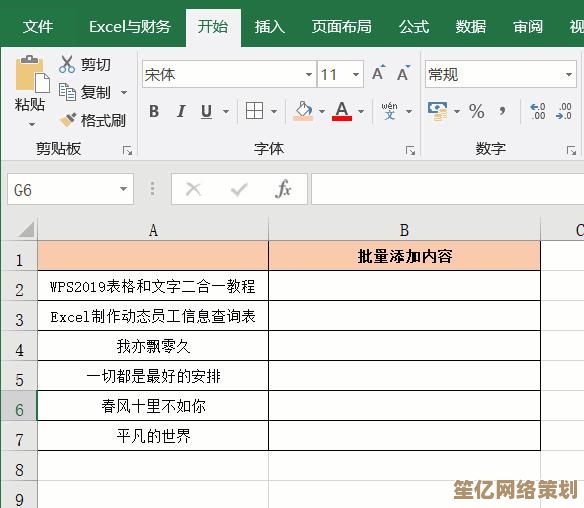584x508 pixels.
Task: Select column A header
Action: (x=153, y=230)
